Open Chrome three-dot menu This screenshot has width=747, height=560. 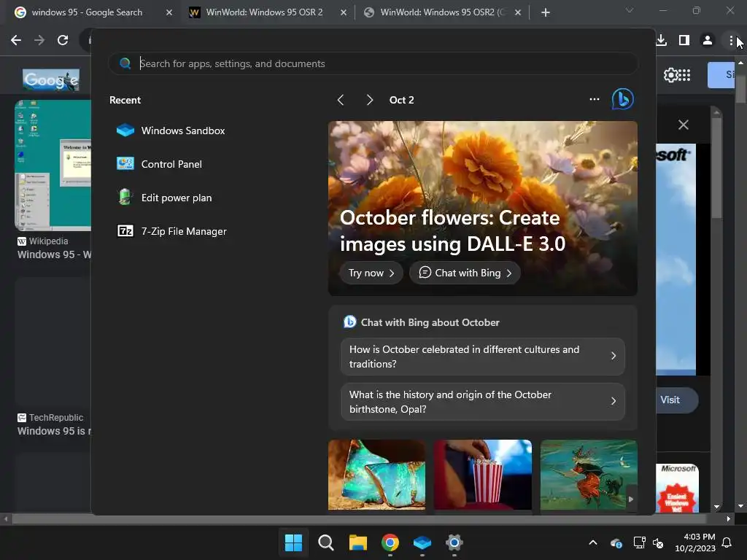pyautogui.click(x=731, y=41)
